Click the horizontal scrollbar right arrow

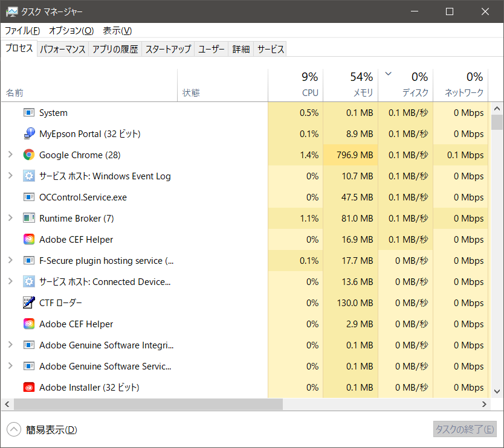pyautogui.click(x=484, y=405)
